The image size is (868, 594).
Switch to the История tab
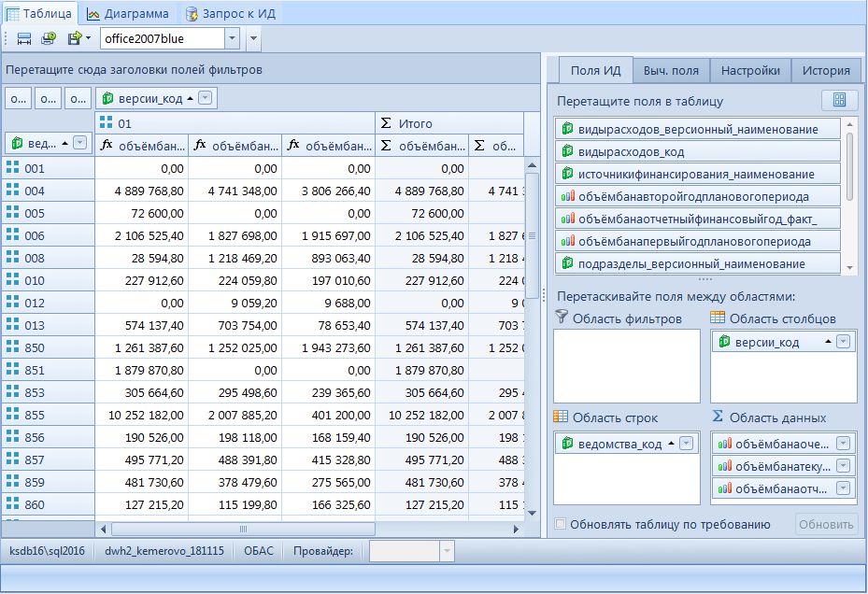(x=825, y=70)
